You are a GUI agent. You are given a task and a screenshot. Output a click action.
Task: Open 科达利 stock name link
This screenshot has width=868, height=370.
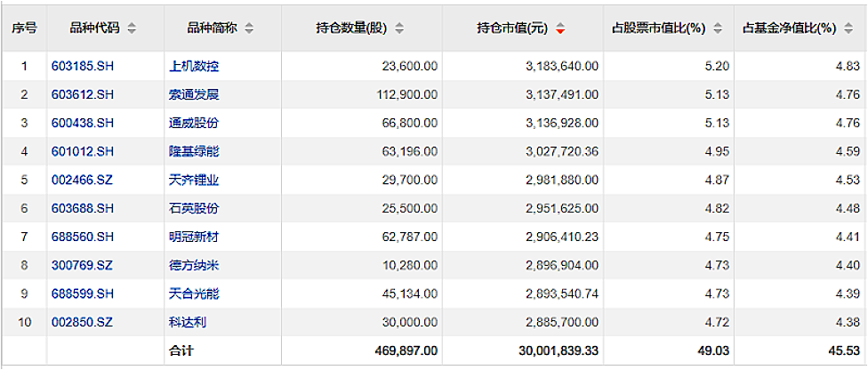(x=188, y=322)
